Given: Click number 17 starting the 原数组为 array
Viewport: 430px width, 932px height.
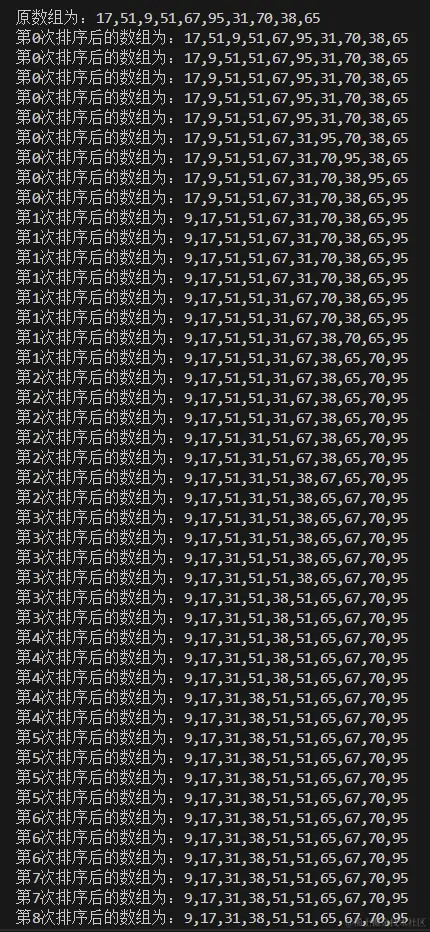Looking at the screenshot, I should (x=103, y=18).
